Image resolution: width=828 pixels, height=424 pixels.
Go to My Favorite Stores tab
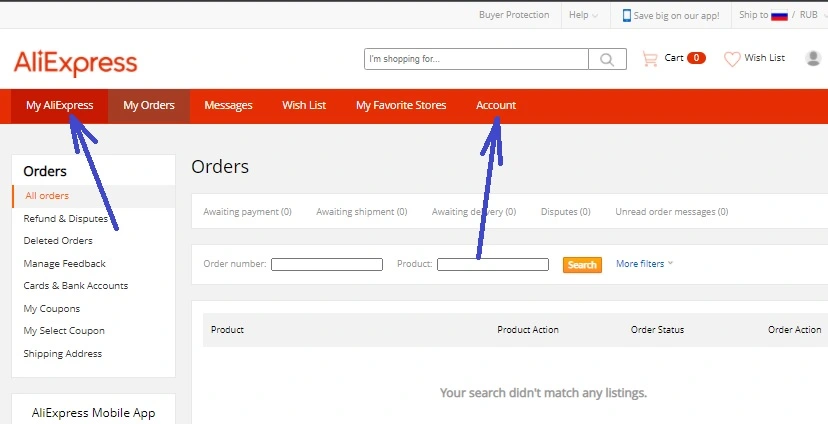click(401, 106)
